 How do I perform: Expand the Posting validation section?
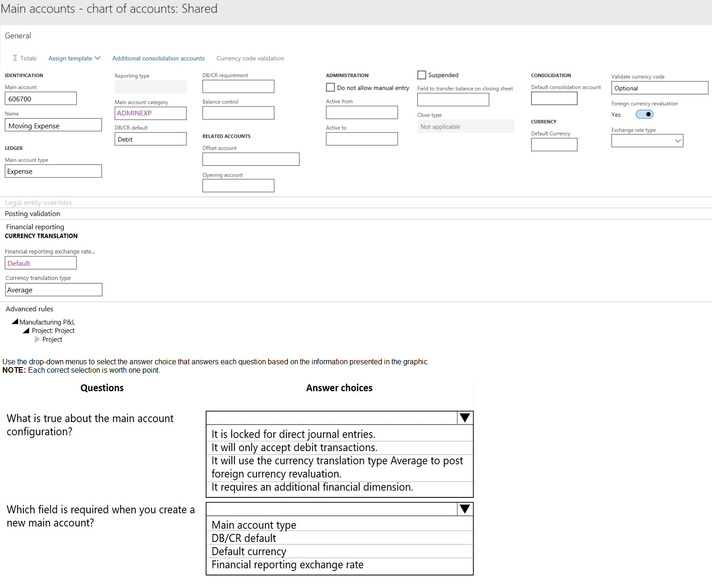tap(33, 213)
